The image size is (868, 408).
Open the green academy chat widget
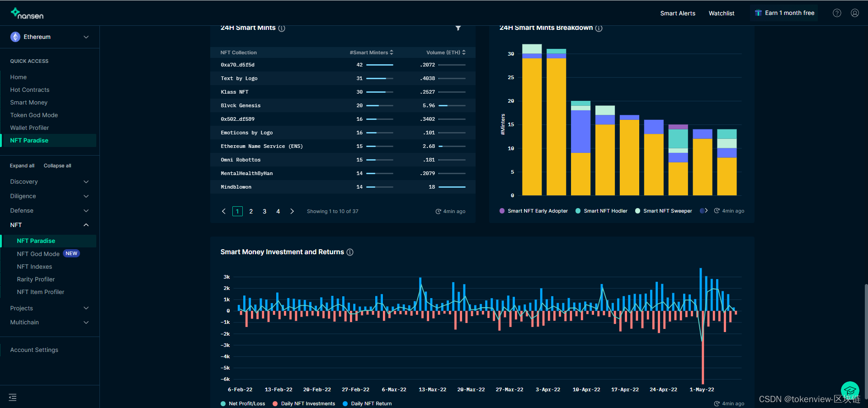click(x=850, y=391)
